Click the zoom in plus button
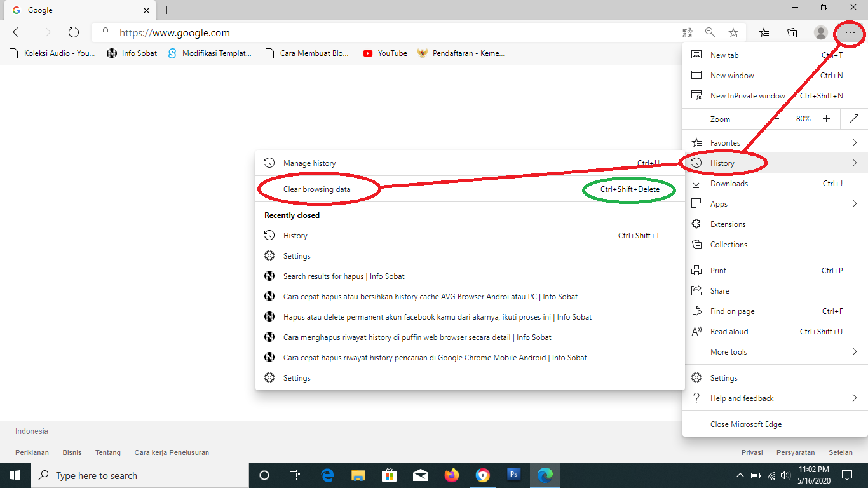Viewport: 868px width, 488px height. [826, 119]
